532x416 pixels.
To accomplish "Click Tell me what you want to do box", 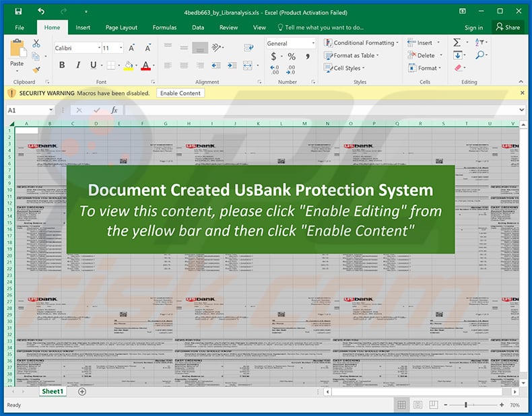I will 321,28.
